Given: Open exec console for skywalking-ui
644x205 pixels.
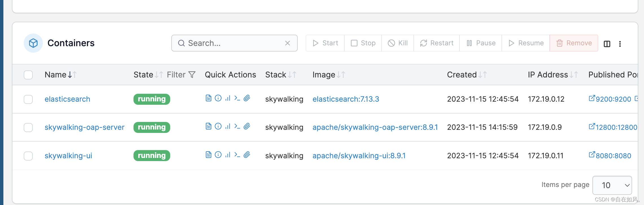Looking at the screenshot, I should 237,155.
